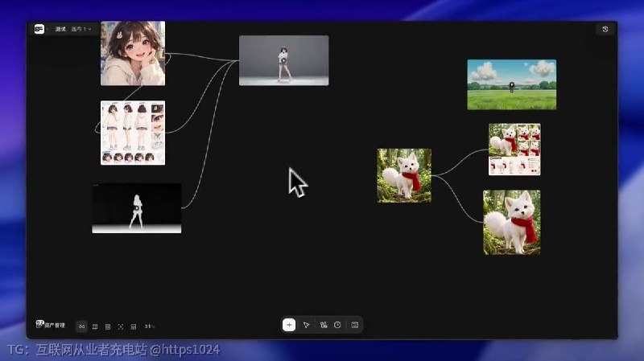
Task: Click the 31% zoom level value
Action: pyautogui.click(x=150, y=326)
